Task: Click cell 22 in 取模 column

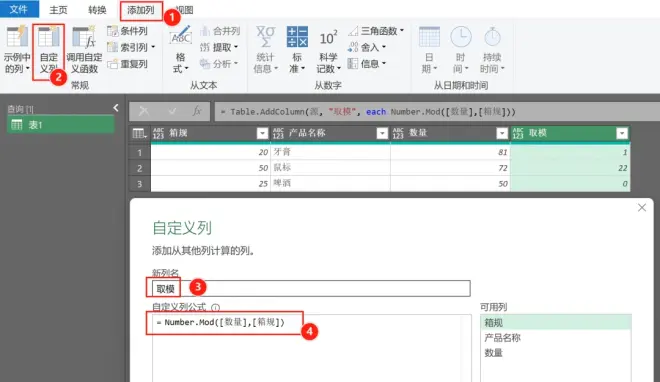Action: point(570,168)
